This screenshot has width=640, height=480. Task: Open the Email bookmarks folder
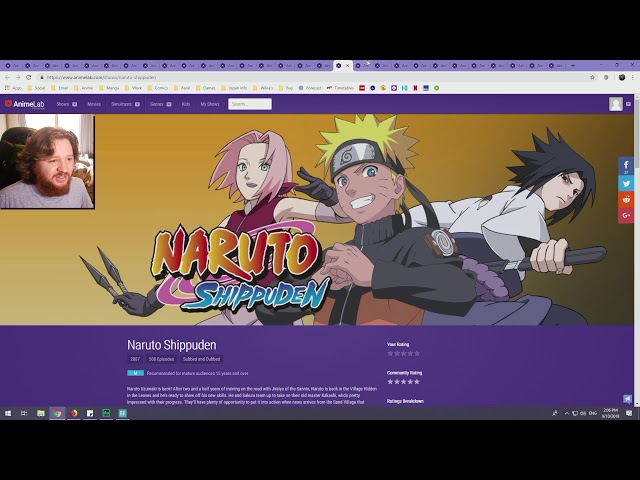click(60, 88)
